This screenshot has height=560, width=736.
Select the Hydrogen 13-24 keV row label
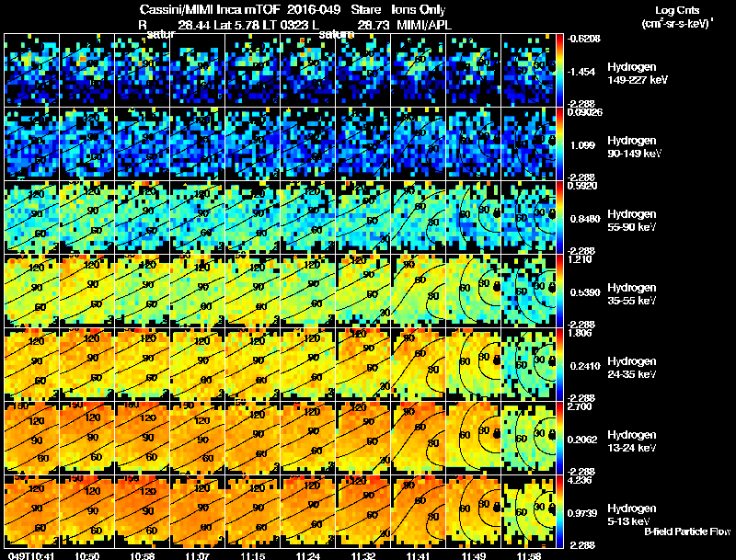[x=632, y=441]
